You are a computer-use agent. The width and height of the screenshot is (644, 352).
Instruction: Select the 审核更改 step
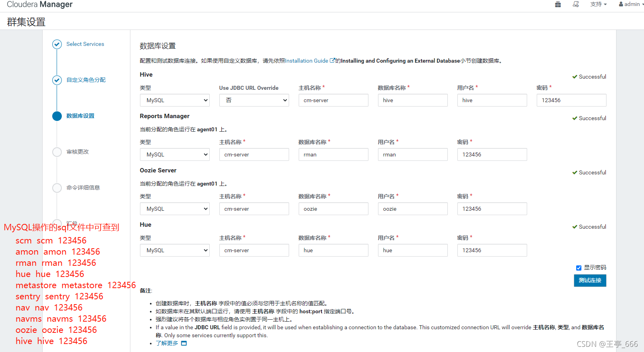coord(78,152)
